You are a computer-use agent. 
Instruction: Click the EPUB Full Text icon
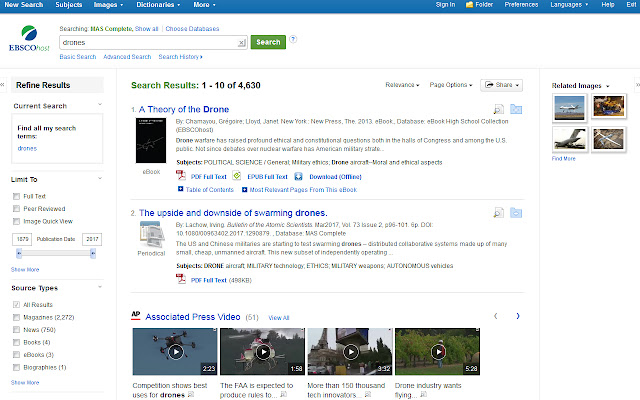pos(237,176)
